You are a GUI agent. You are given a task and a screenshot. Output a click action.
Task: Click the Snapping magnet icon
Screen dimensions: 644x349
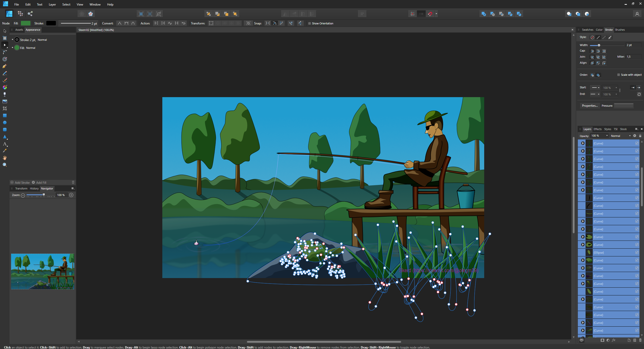tap(430, 14)
